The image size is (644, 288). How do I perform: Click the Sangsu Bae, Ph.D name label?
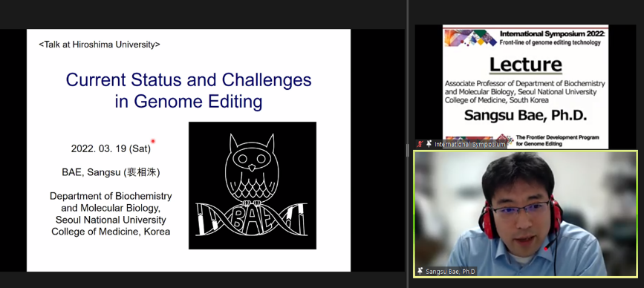pyautogui.click(x=451, y=272)
